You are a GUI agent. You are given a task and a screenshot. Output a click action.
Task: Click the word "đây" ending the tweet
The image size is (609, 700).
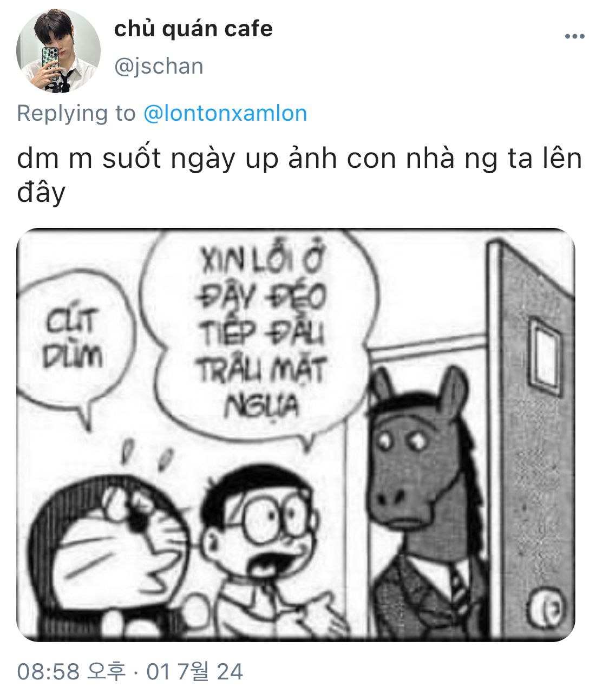(x=41, y=193)
